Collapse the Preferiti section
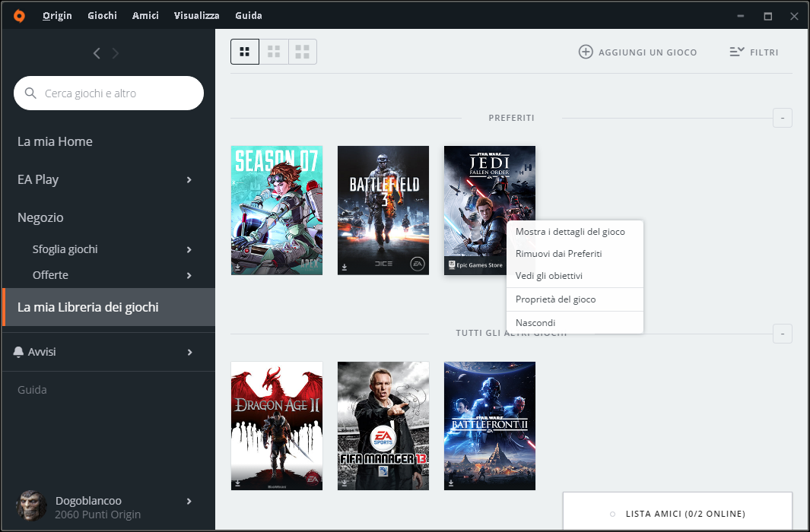Image resolution: width=810 pixels, height=532 pixels. coord(782,118)
